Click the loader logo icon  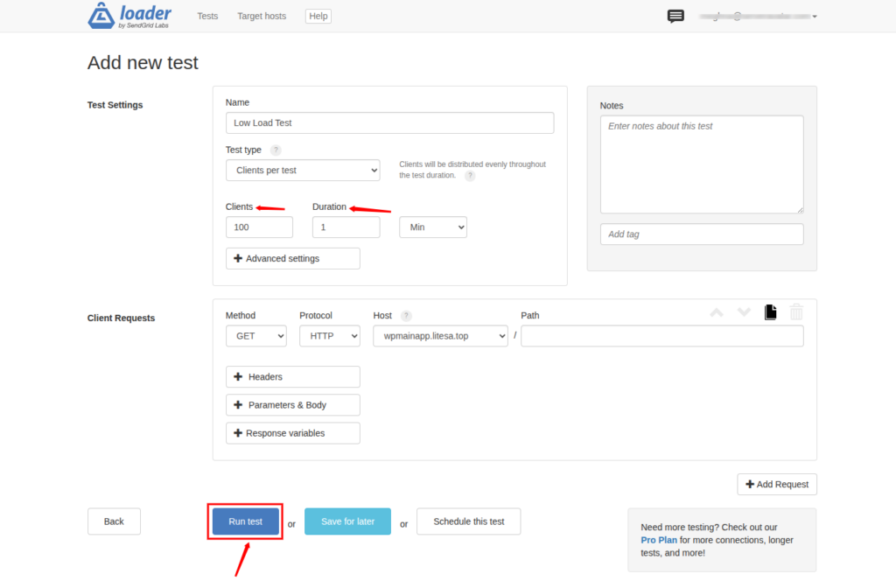pyautogui.click(x=101, y=16)
